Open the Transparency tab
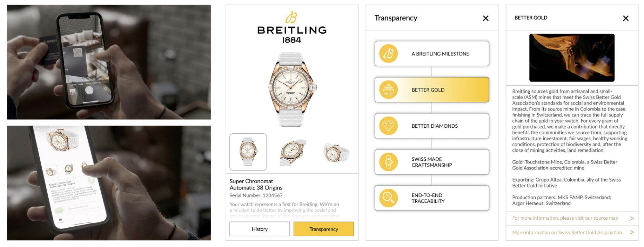The image size is (644, 247). [x=323, y=229]
